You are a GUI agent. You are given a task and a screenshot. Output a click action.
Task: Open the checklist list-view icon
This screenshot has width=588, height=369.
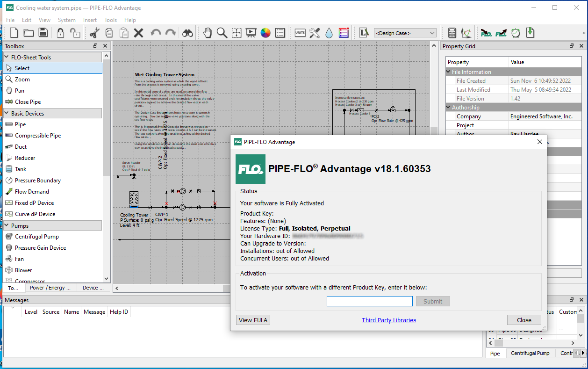[x=280, y=33]
